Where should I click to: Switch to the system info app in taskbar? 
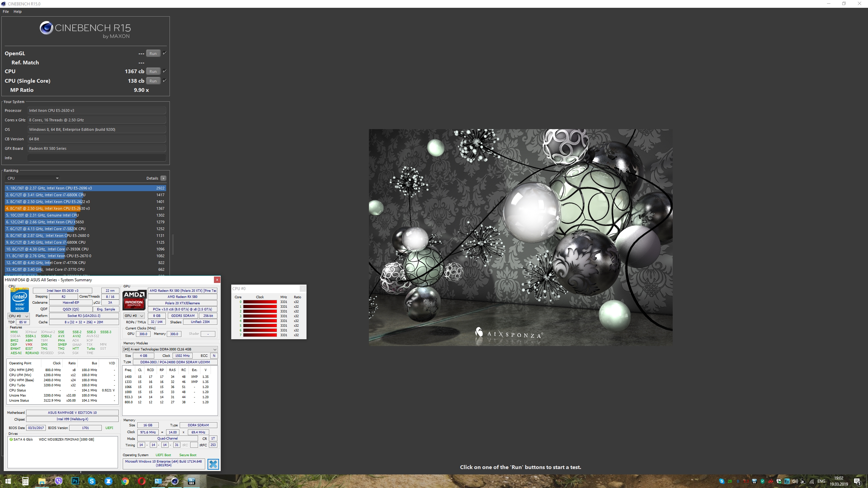pyautogui.click(x=158, y=481)
